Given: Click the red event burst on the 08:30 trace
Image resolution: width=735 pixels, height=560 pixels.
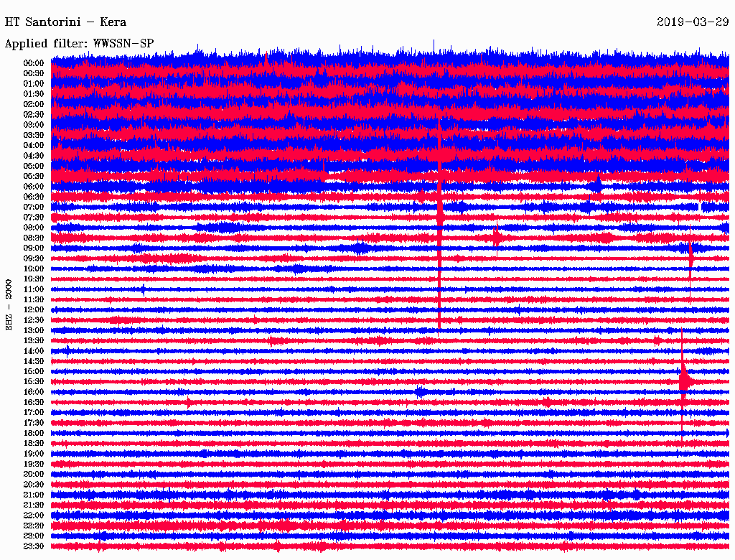Looking at the screenshot, I should tap(497, 237).
